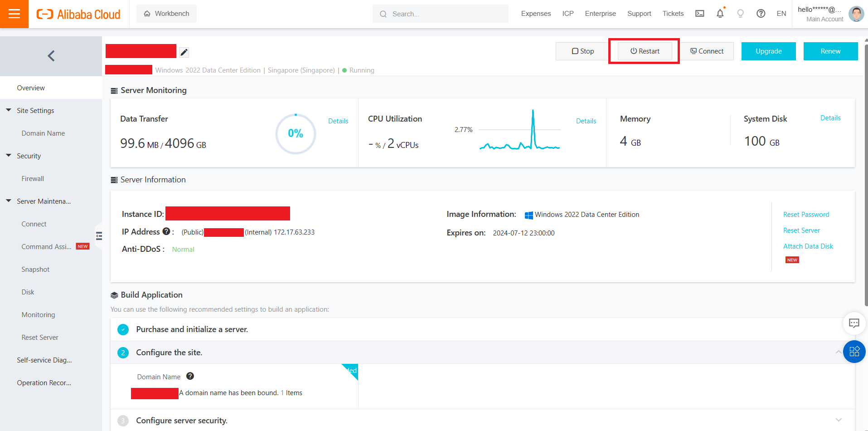
Task: View CPU Utilization details
Action: pos(586,121)
